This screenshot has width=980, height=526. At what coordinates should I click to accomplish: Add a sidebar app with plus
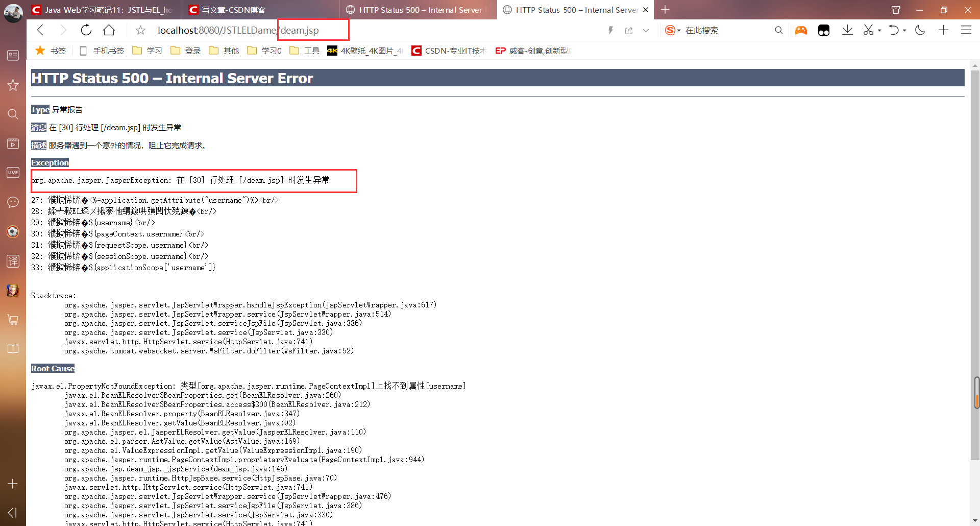13,484
